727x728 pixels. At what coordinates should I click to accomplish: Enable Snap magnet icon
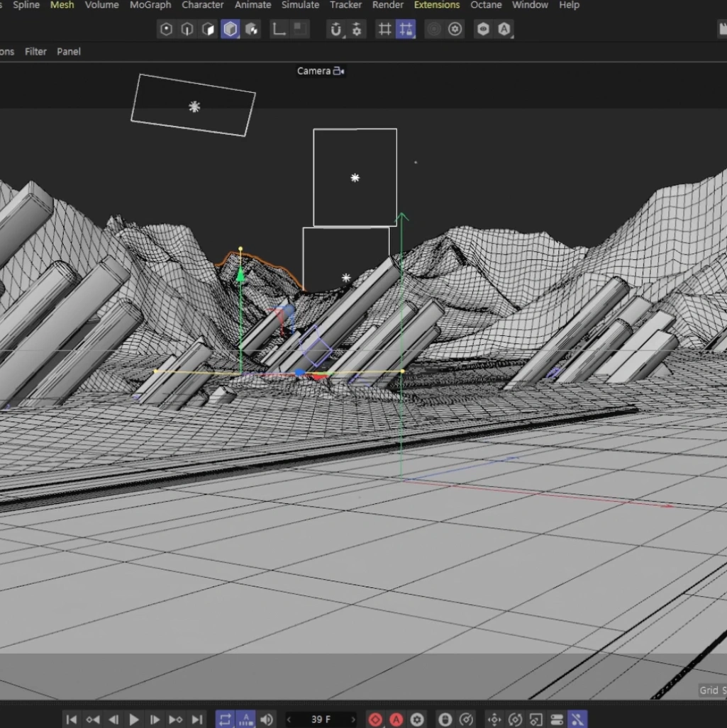tap(335, 29)
